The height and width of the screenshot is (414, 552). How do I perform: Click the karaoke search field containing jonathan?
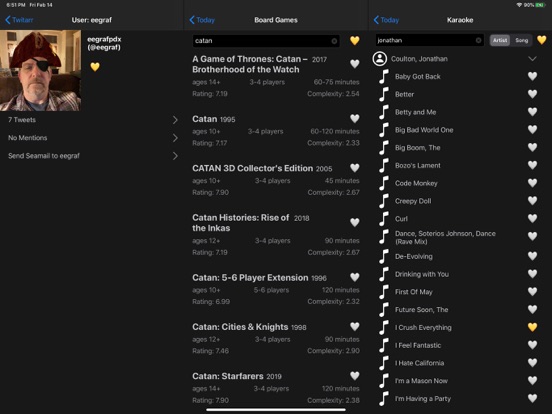pyautogui.click(x=429, y=40)
